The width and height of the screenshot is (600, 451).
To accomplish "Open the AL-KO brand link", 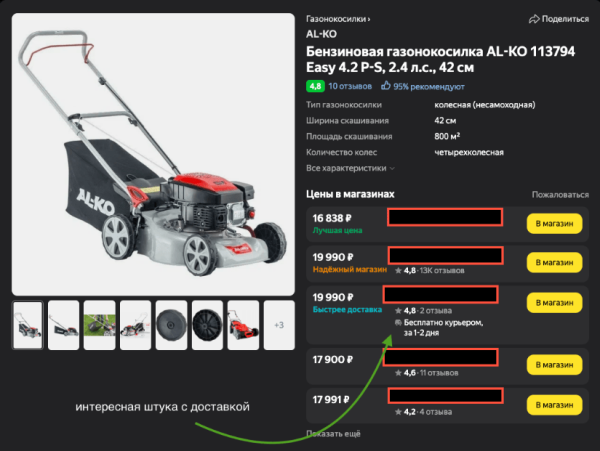I will point(321,34).
